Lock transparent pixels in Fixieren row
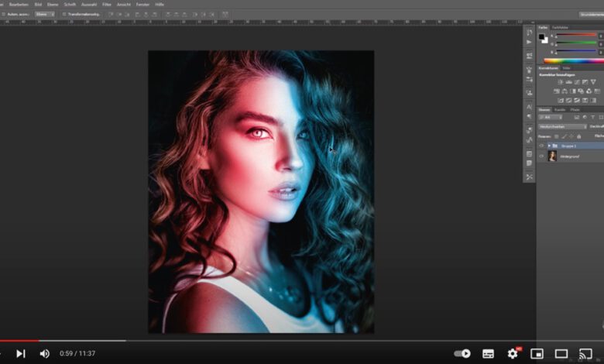This screenshot has height=364, width=604. (556, 136)
